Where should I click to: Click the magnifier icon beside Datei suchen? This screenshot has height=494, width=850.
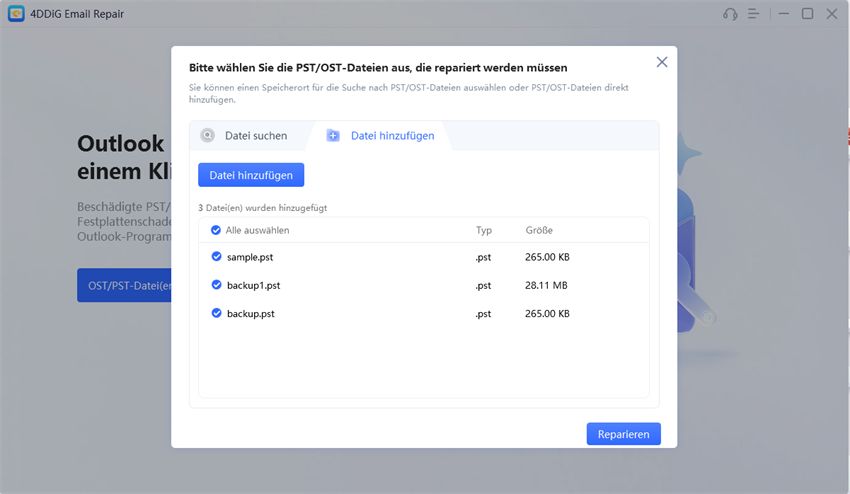(208, 135)
